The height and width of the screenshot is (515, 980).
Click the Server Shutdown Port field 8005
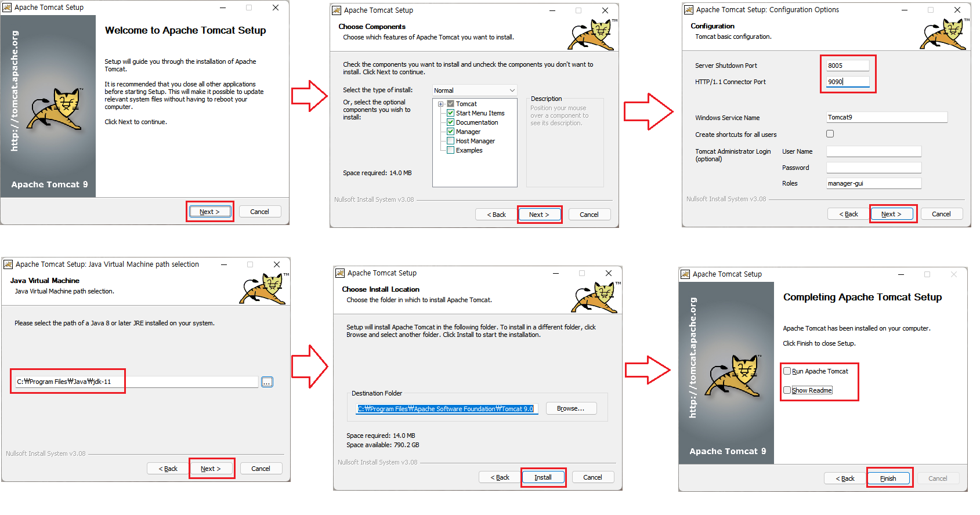click(848, 66)
